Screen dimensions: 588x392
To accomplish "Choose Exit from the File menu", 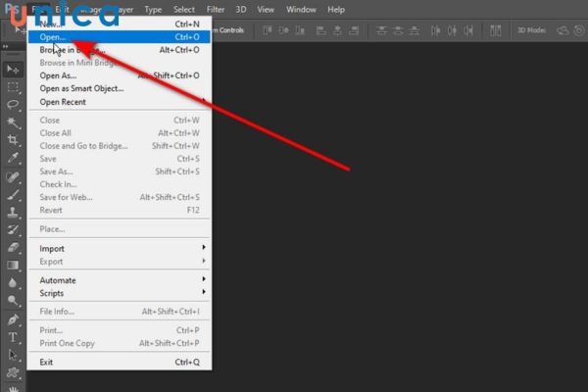I will pyautogui.click(x=120, y=362).
